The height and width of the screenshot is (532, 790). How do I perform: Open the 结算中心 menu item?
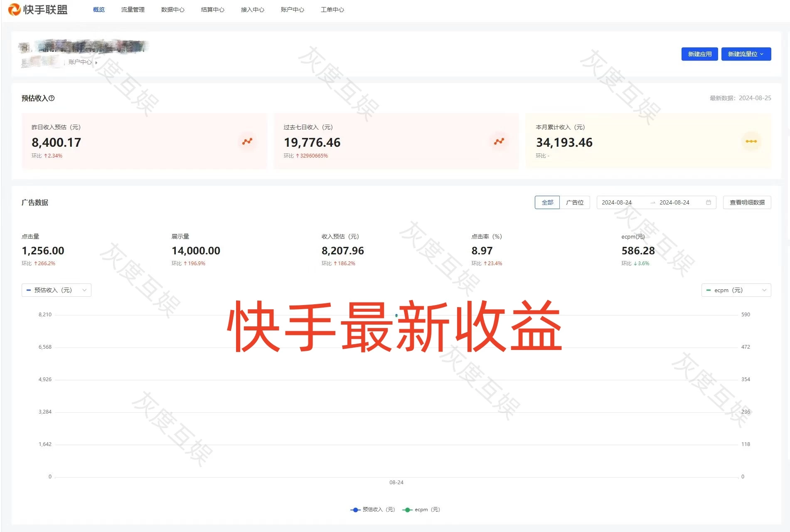click(212, 10)
